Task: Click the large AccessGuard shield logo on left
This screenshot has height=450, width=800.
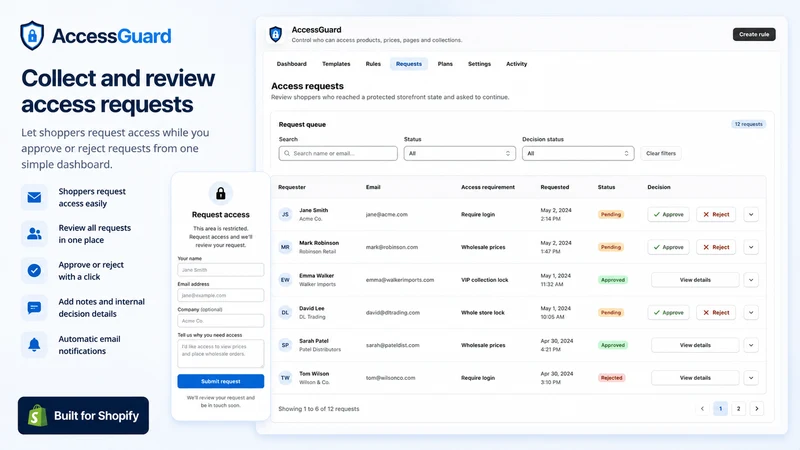Action: [x=32, y=36]
